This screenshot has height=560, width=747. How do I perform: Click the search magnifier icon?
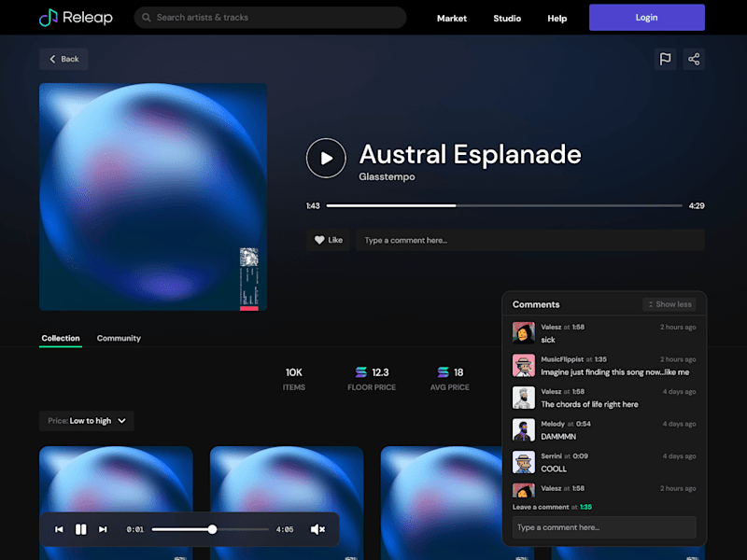click(x=147, y=18)
